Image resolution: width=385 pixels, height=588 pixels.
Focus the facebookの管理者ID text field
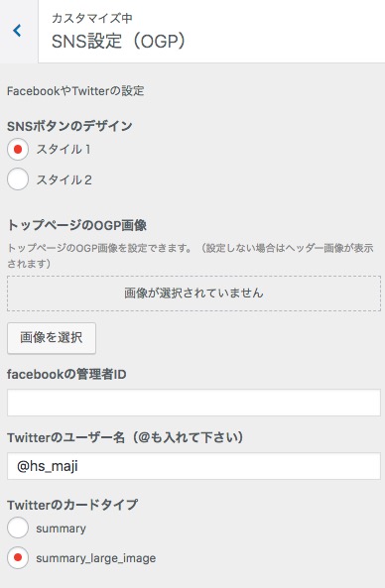(193, 403)
